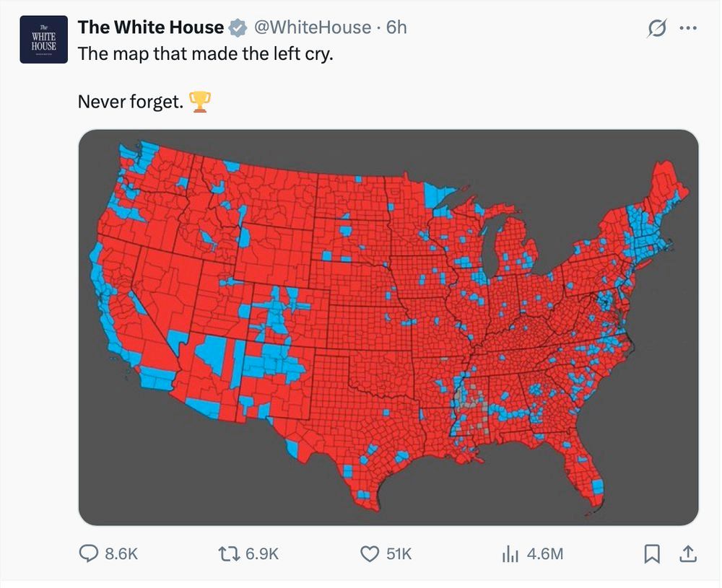Click the 6h timestamp
Image resolution: width=722 pixels, height=588 pixels.
393,27
